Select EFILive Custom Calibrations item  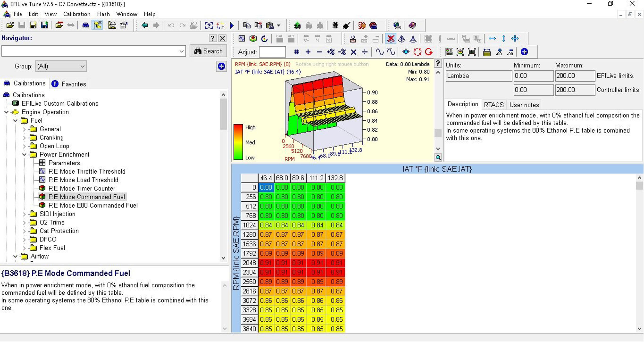click(x=60, y=104)
